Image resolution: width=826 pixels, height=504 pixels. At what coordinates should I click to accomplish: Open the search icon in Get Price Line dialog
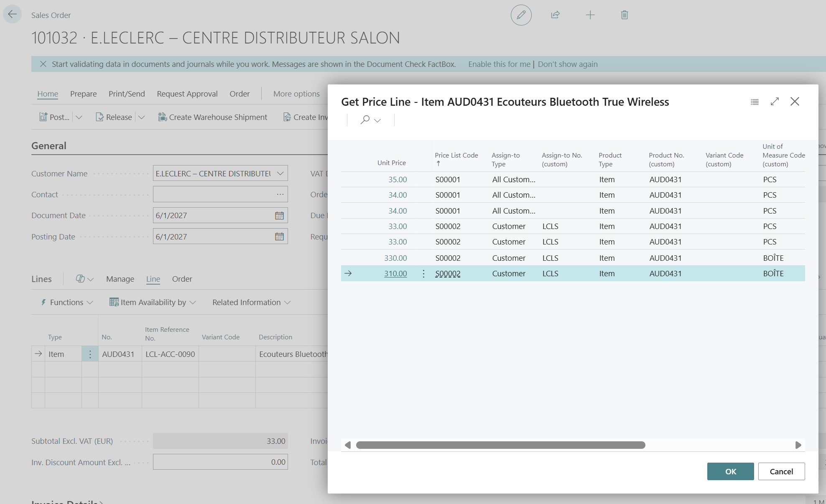(365, 120)
